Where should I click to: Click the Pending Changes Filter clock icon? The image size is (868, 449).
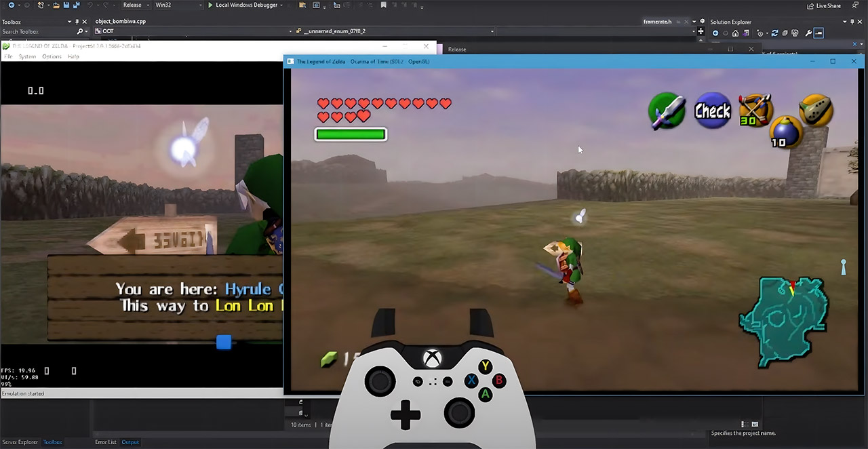(760, 33)
